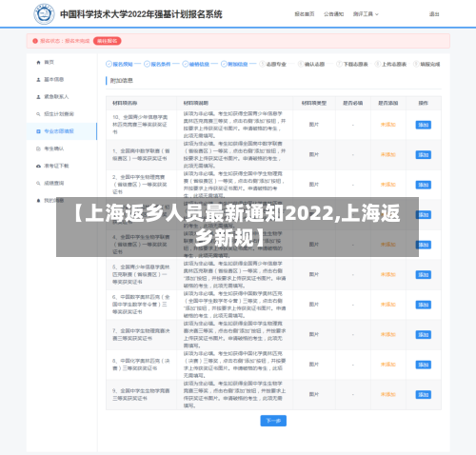The height and width of the screenshot is (455, 476).
Task: Click the check circle of step 报名条件
Action: 147,64
